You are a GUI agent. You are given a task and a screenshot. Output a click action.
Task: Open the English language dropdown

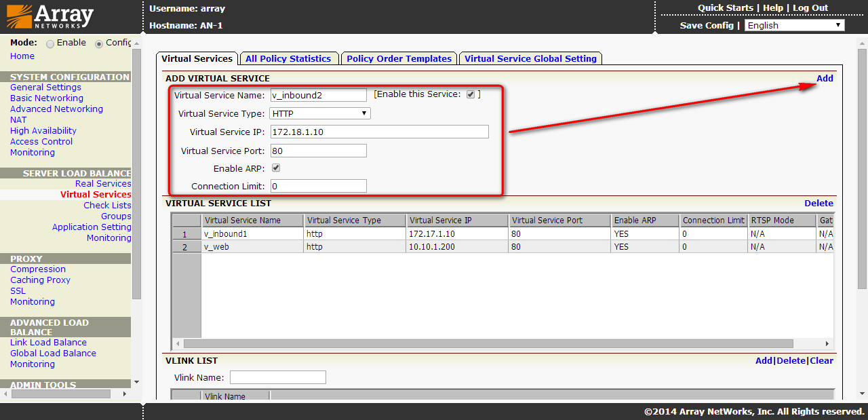794,25
